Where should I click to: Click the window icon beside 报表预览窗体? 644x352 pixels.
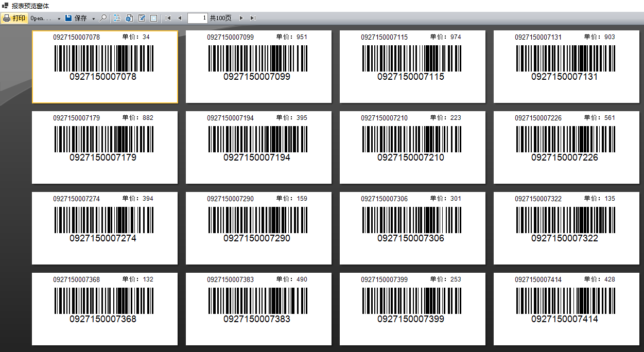[5, 6]
